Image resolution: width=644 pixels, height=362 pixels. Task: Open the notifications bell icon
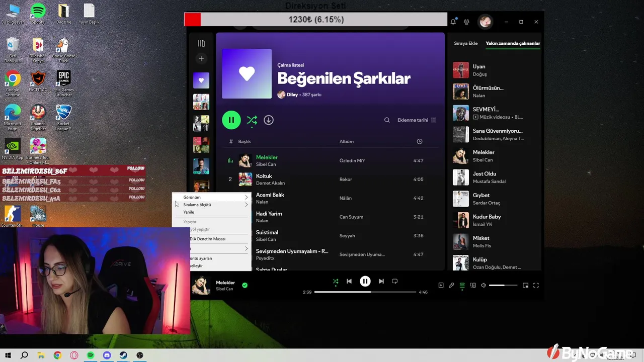(x=453, y=22)
